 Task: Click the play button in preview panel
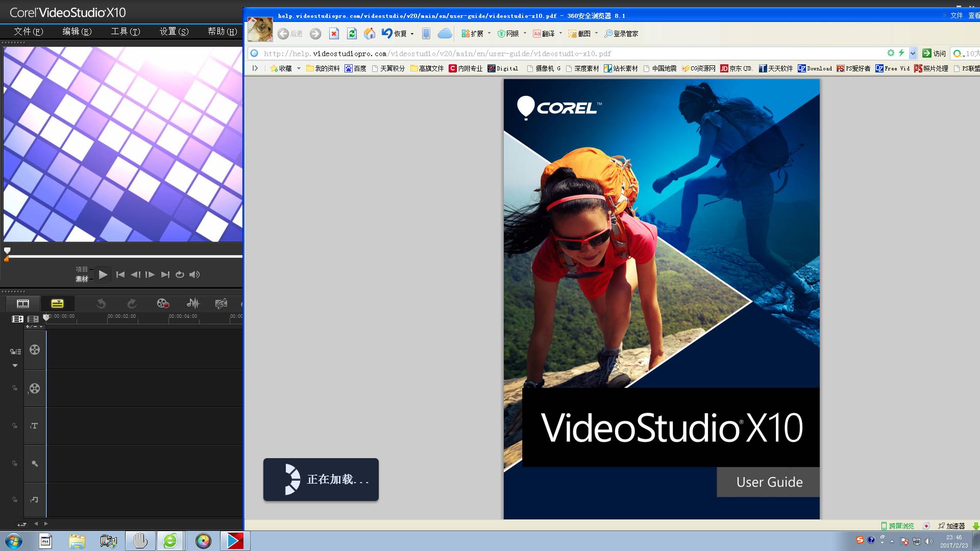click(x=103, y=274)
